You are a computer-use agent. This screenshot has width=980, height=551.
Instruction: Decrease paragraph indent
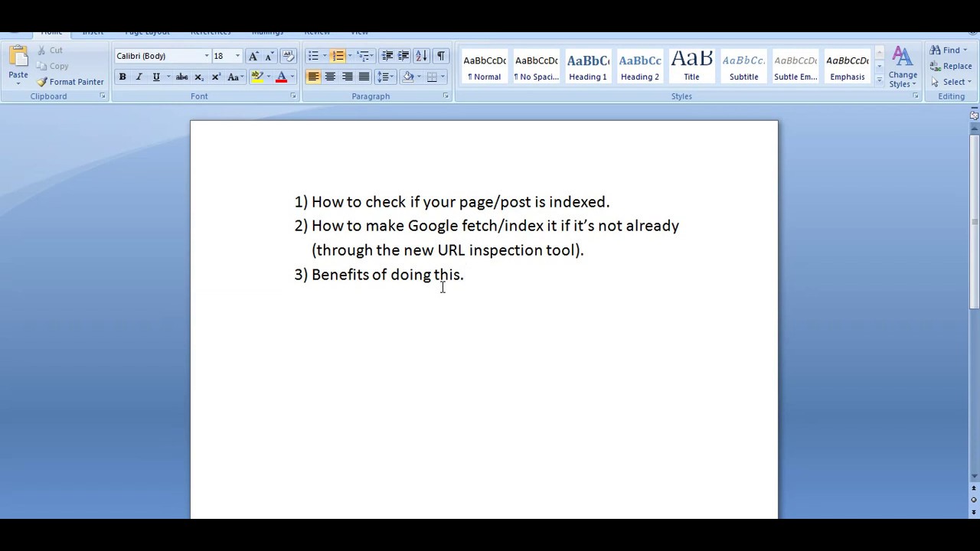(387, 56)
